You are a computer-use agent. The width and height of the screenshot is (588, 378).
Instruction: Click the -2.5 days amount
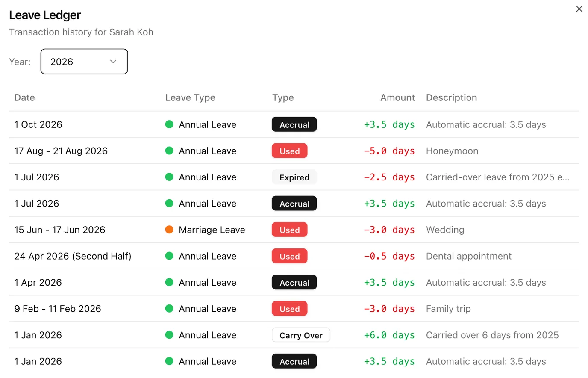pyautogui.click(x=389, y=177)
